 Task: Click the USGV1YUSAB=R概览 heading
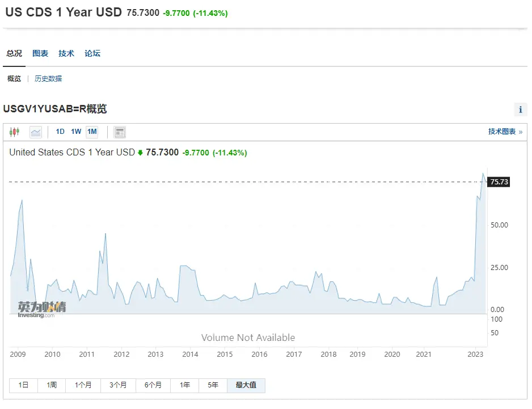tap(55, 109)
